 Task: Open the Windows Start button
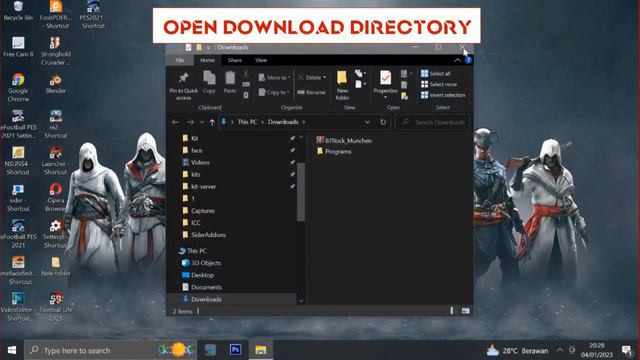click(12, 350)
